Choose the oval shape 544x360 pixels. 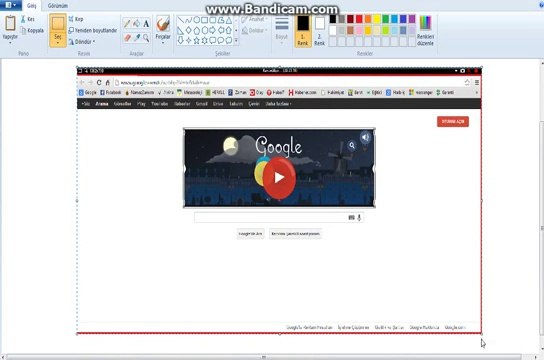pyautogui.click(x=196, y=20)
